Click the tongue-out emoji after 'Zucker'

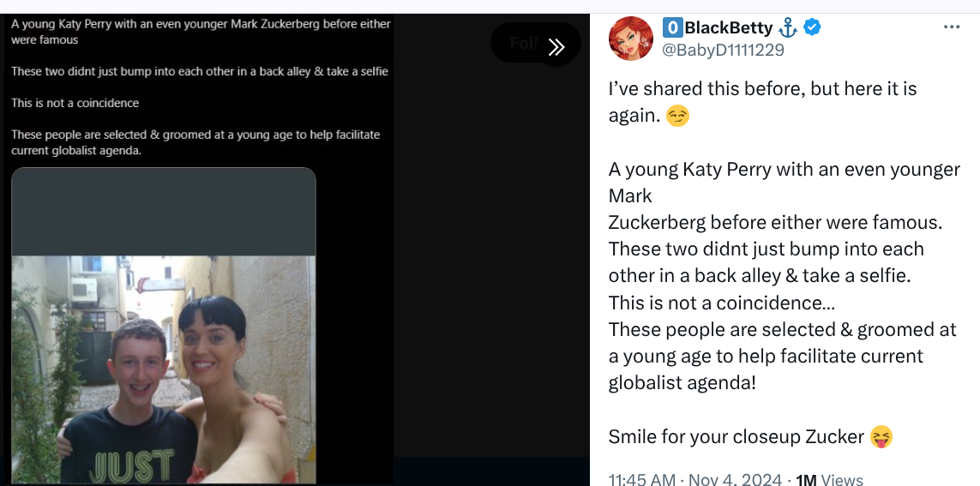(881, 437)
